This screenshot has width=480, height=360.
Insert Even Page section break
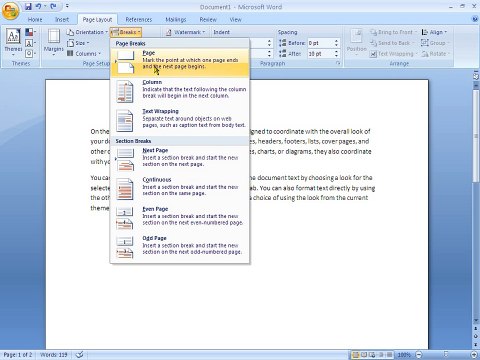point(180,218)
